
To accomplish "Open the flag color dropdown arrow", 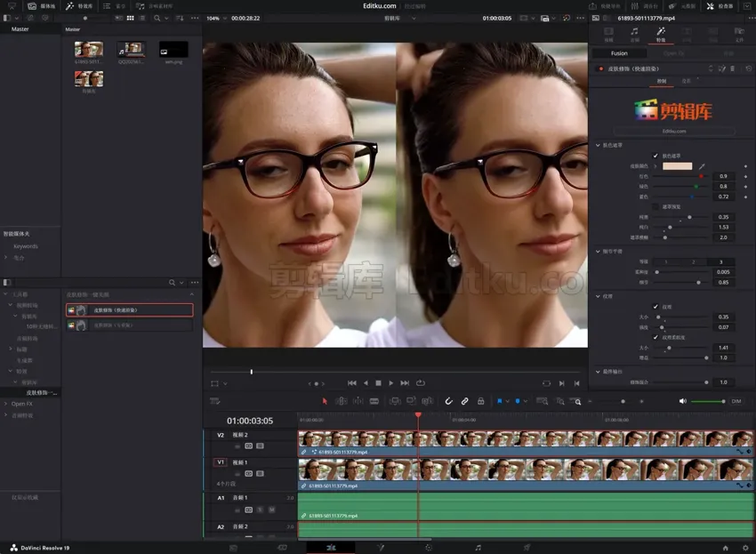I will coord(507,401).
